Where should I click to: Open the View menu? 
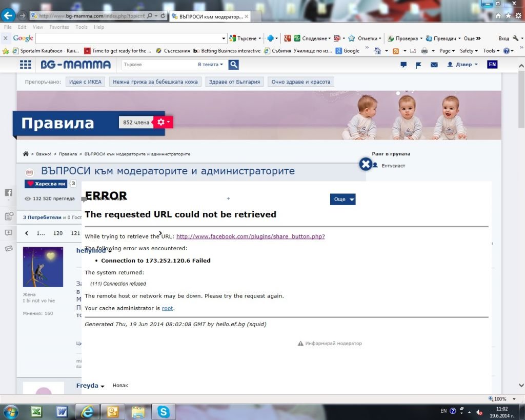tap(38, 27)
